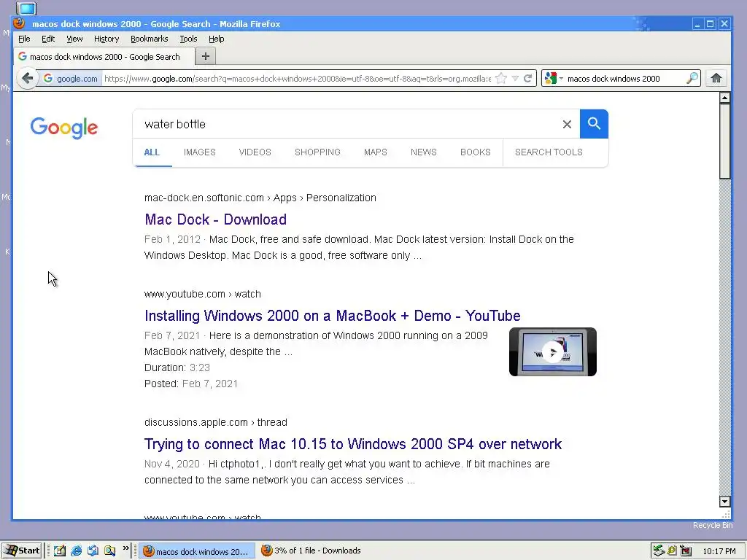Click the magnifier Quick Launch icon
Screen dimensions: 747x560
click(x=110, y=551)
